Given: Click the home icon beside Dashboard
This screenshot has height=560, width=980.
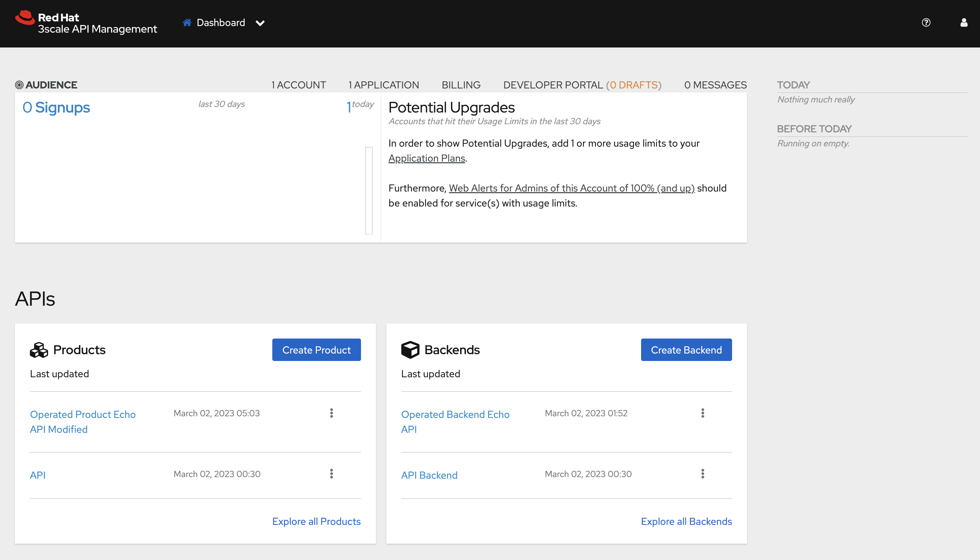Looking at the screenshot, I should pyautogui.click(x=187, y=23).
